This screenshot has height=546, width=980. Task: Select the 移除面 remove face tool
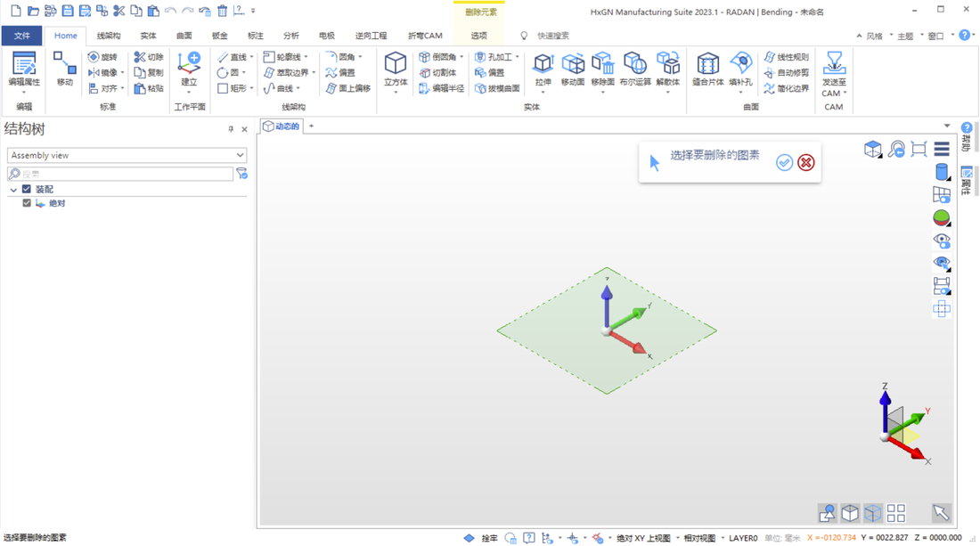pos(602,69)
